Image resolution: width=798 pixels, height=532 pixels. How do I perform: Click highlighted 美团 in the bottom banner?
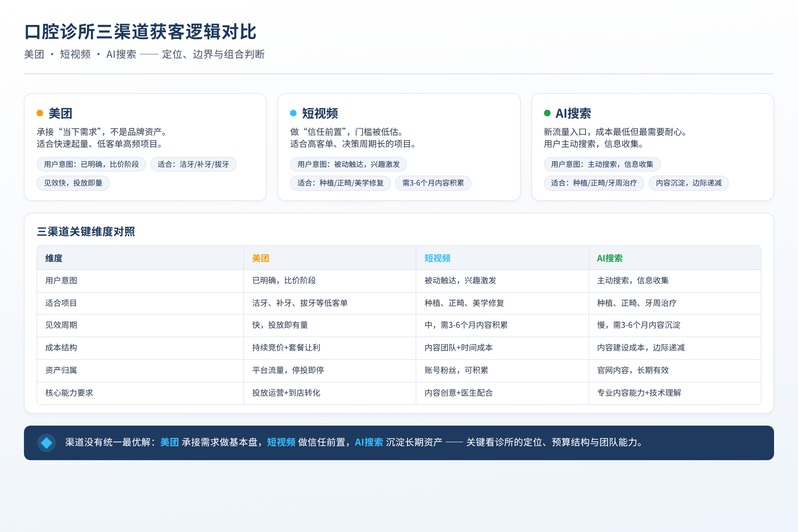pyautogui.click(x=169, y=443)
